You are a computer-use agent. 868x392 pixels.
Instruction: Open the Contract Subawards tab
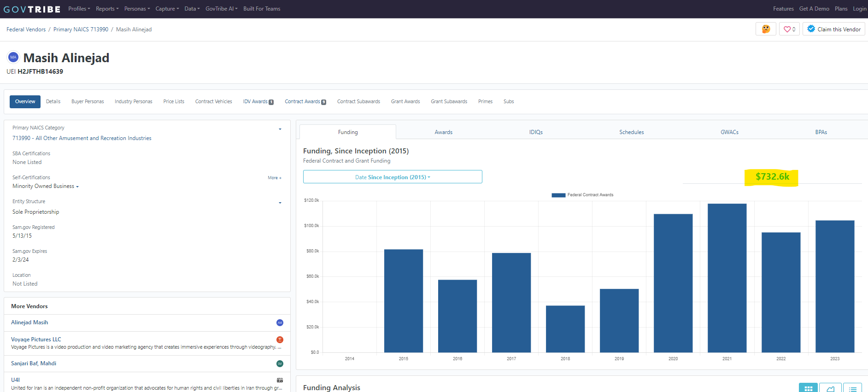358,102
